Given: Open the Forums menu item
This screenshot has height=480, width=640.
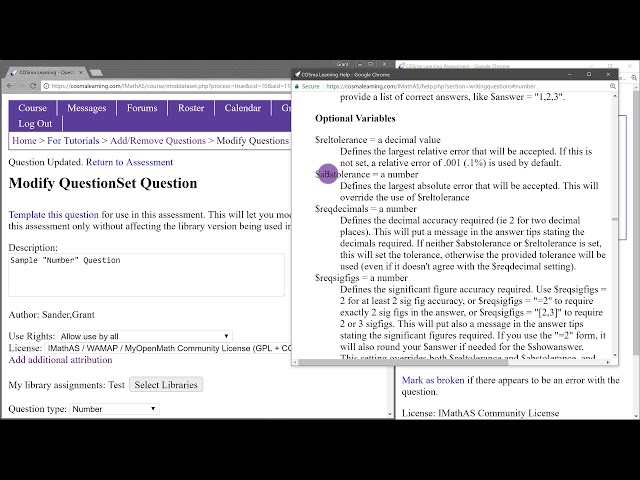Looking at the screenshot, I should coord(142,108).
